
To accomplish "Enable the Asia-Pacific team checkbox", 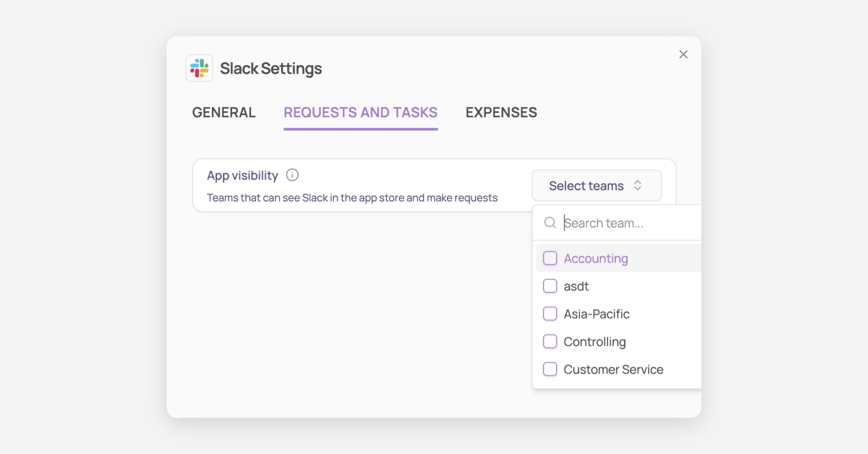I will point(550,314).
